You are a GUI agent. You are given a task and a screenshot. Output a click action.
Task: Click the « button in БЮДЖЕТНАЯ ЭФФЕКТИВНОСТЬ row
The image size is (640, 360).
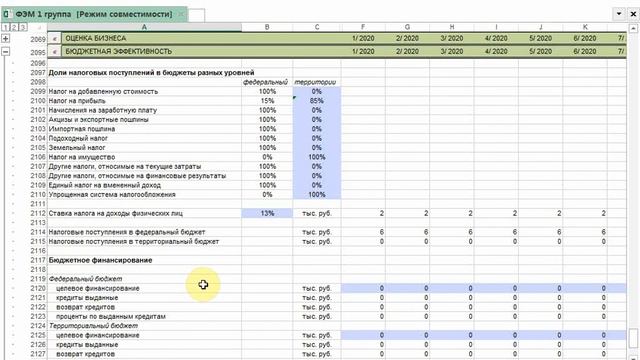pos(54,51)
